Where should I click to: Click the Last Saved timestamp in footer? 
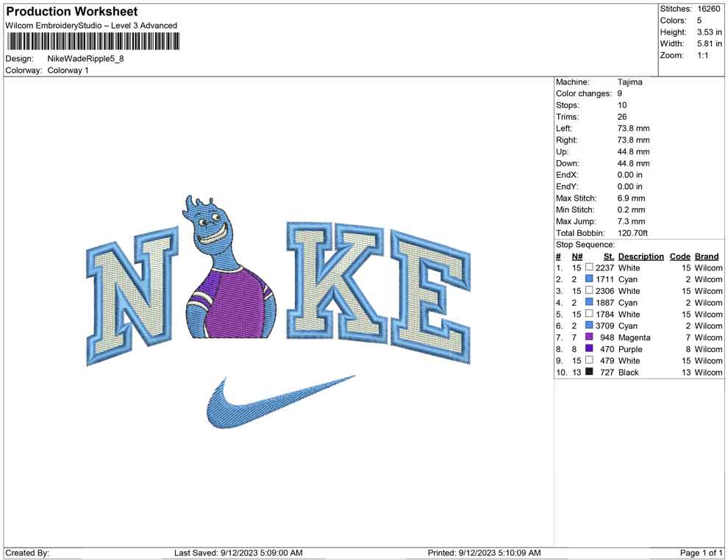pyautogui.click(x=239, y=553)
